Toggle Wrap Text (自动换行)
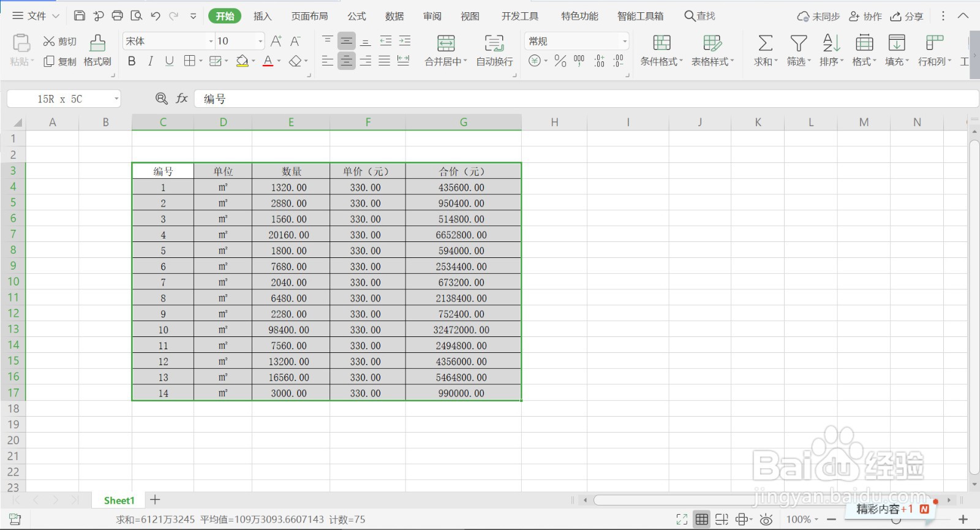Screen dimensions: 980x530 click(x=495, y=50)
